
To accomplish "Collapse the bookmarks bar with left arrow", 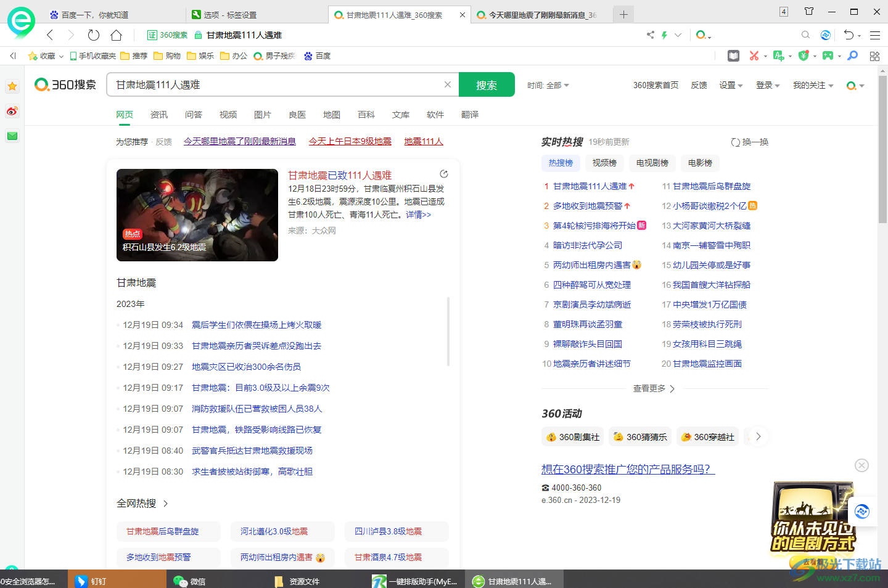I will [13, 55].
